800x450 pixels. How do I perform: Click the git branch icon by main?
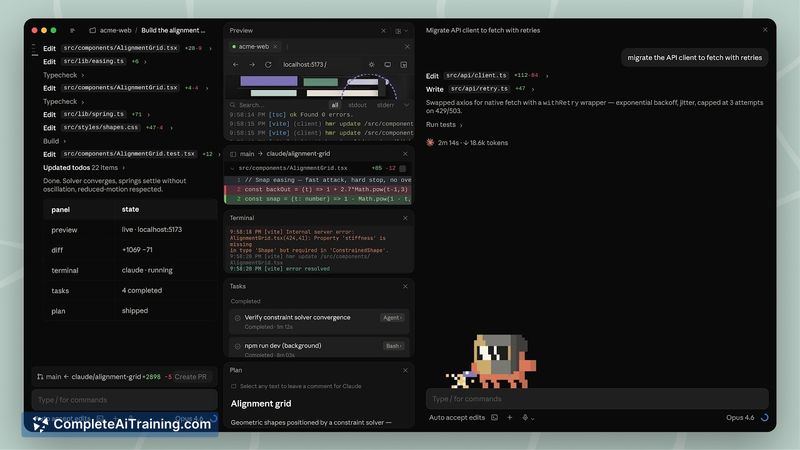[x=40, y=377]
